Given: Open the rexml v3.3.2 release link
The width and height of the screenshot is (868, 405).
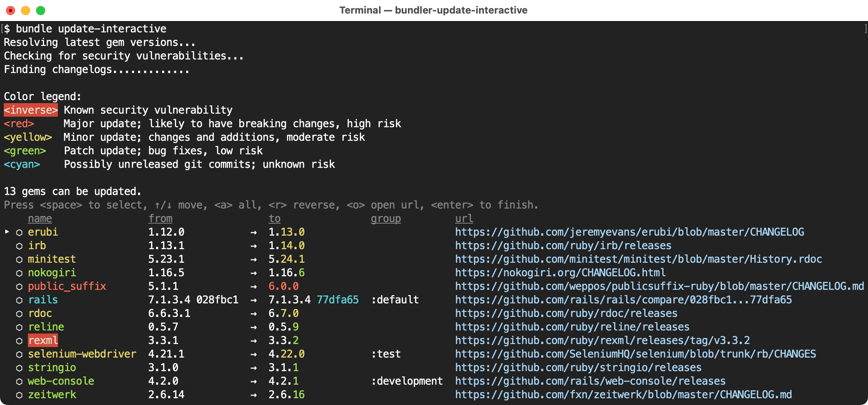Looking at the screenshot, I should (x=602, y=340).
